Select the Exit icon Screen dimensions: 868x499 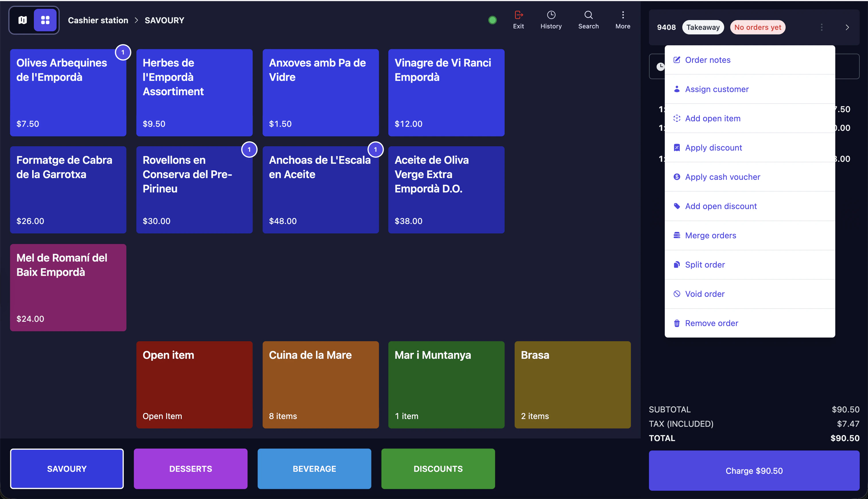pyautogui.click(x=518, y=19)
